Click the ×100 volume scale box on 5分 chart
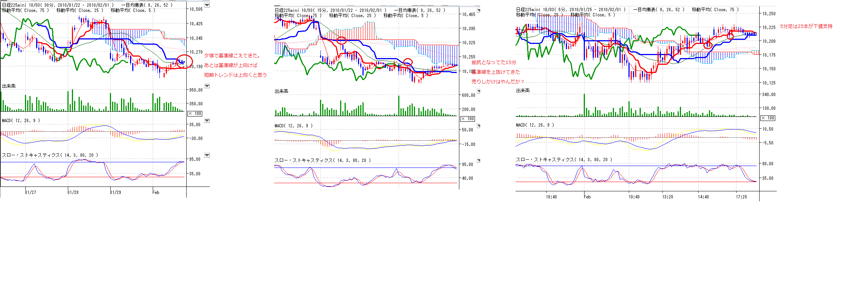 [768, 118]
